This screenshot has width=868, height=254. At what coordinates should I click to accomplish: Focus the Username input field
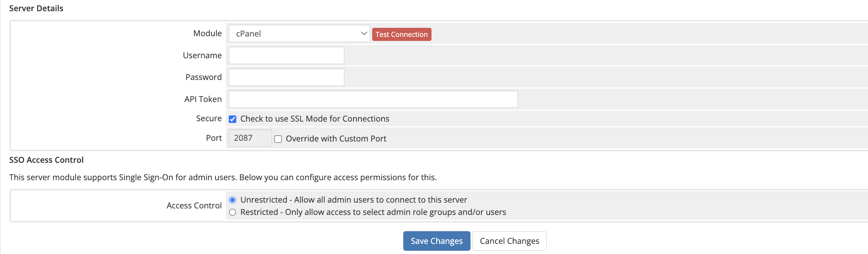click(287, 55)
